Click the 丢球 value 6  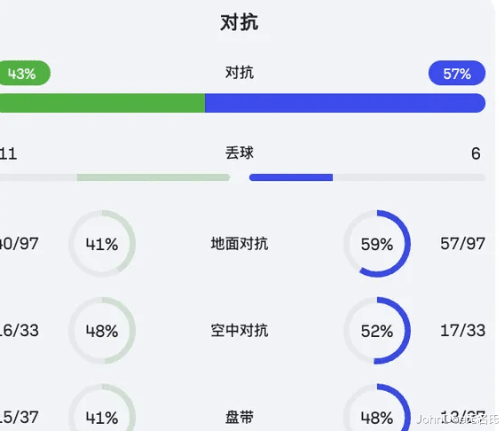point(476,153)
